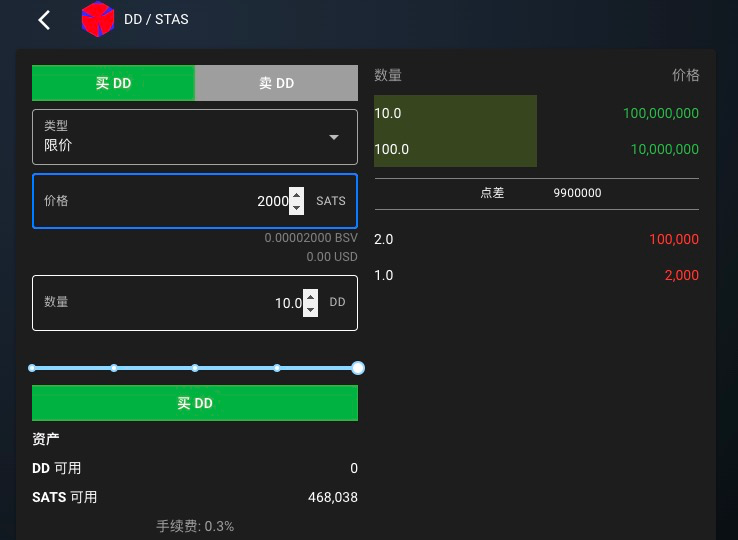
Task: Decrease price with the down stepper
Action: (296, 208)
